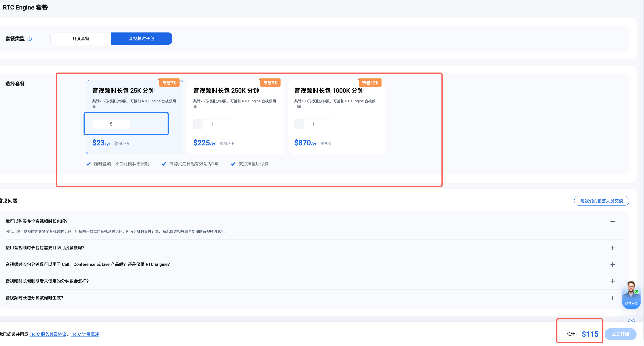Switch to the 音视频时长包 tab
This screenshot has height=346, width=644.
point(142,39)
